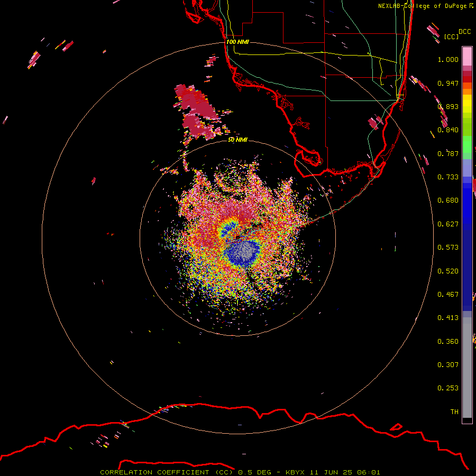Select the 1.000 color scale value
Viewport: 476px width, 476px height.
pyautogui.click(x=448, y=59)
